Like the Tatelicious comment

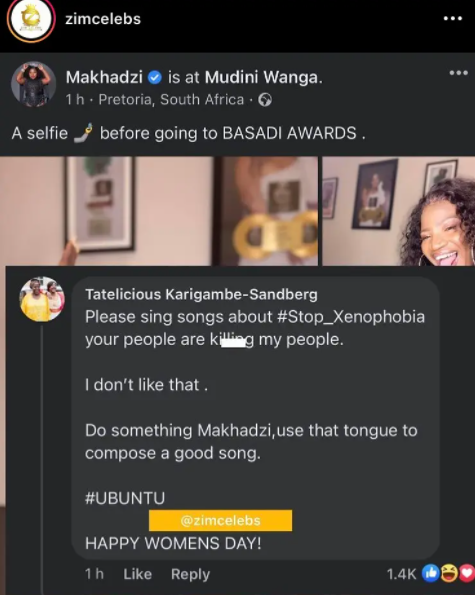coord(137,574)
